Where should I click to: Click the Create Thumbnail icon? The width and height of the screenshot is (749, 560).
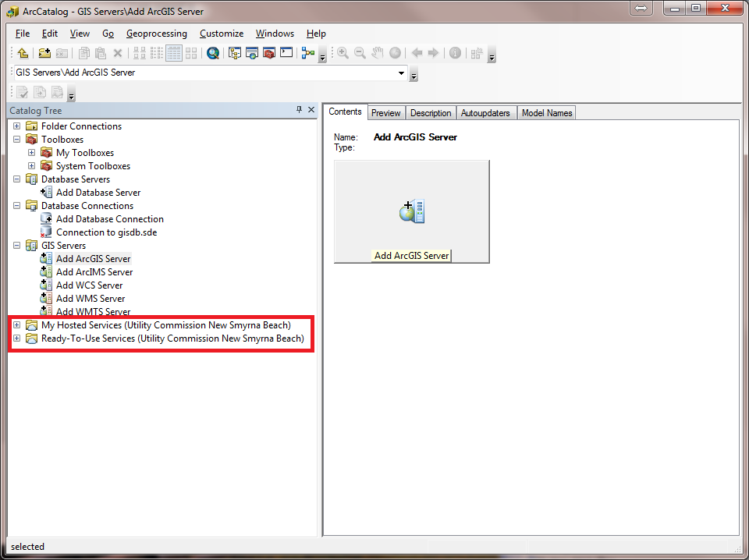[477, 53]
